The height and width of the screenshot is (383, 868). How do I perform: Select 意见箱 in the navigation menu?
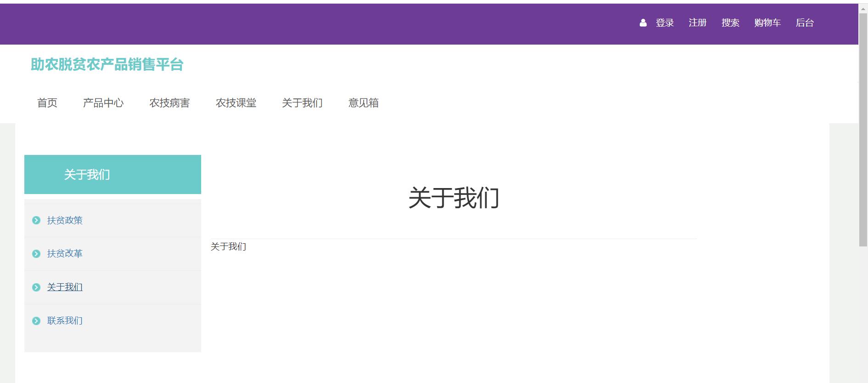click(363, 103)
